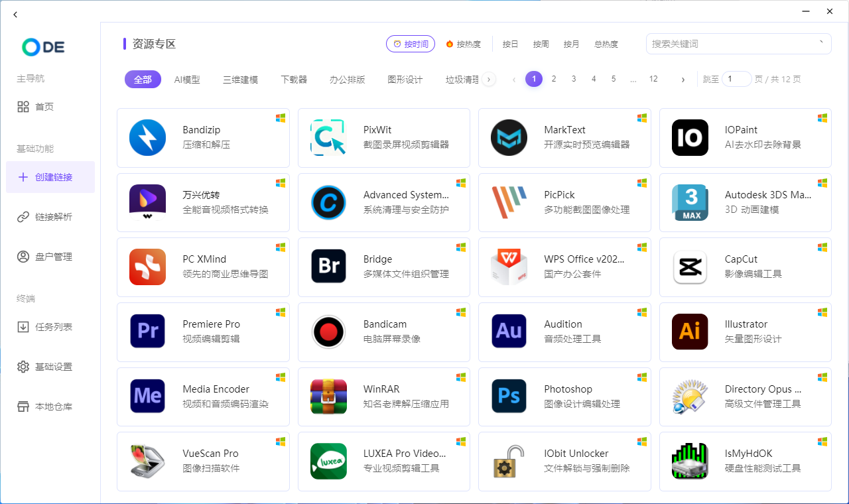Open the 三维建模 category tab

tap(240, 80)
